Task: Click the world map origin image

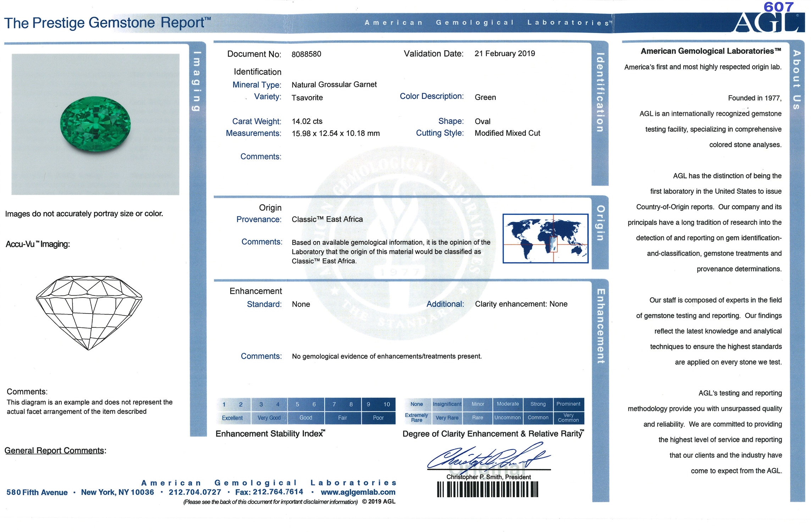Action: point(545,238)
